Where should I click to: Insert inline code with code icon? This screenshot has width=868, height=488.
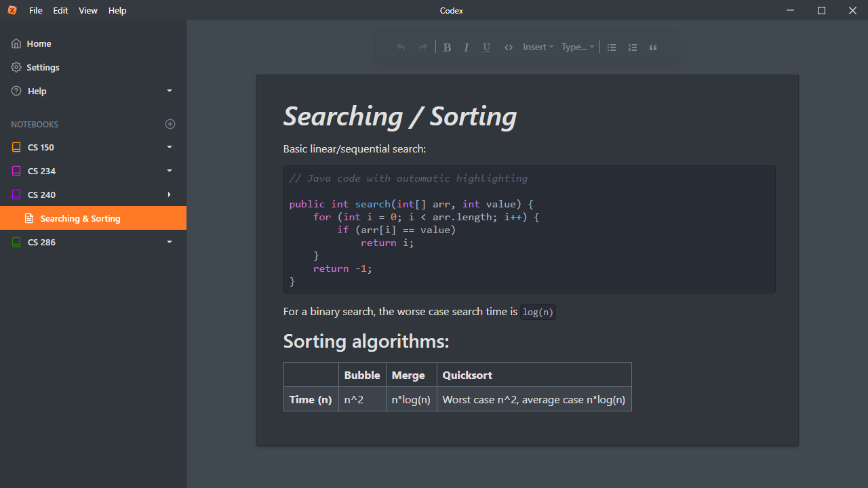pos(508,47)
